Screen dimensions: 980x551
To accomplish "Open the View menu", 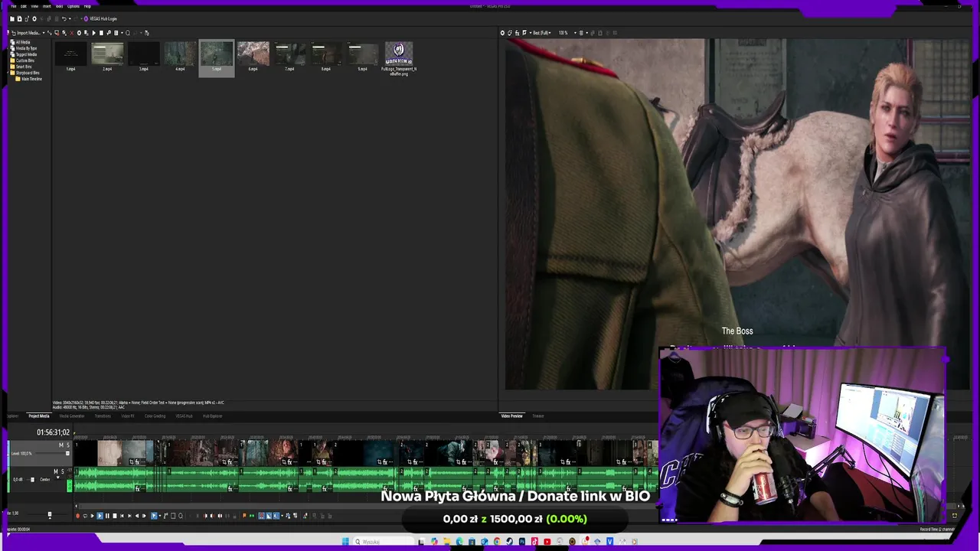I will [34, 6].
